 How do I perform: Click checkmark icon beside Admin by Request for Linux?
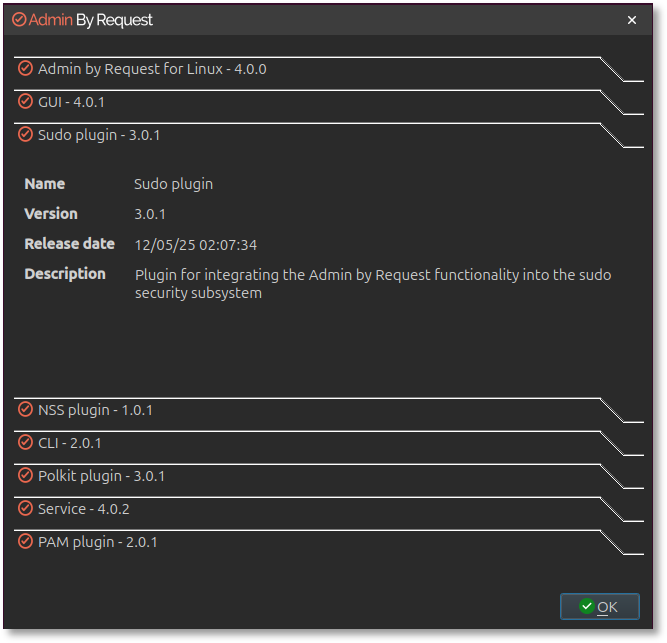click(x=26, y=69)
